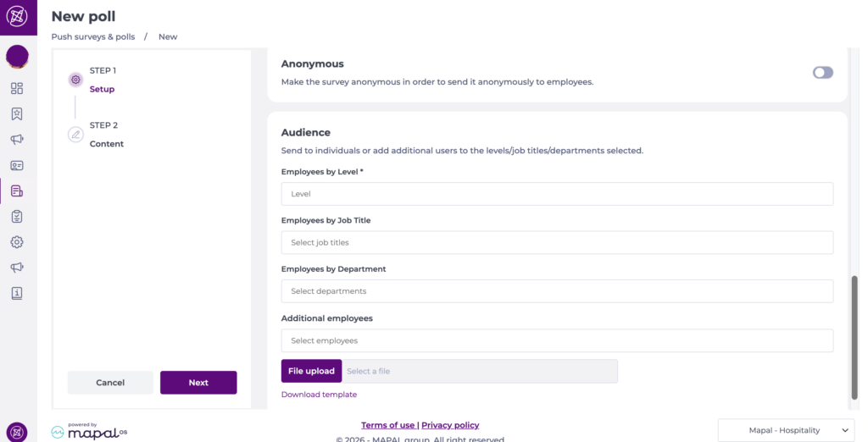The image size is (868, 442).
Task: Click the Cancel button
Action: click(x=110, y=383)
